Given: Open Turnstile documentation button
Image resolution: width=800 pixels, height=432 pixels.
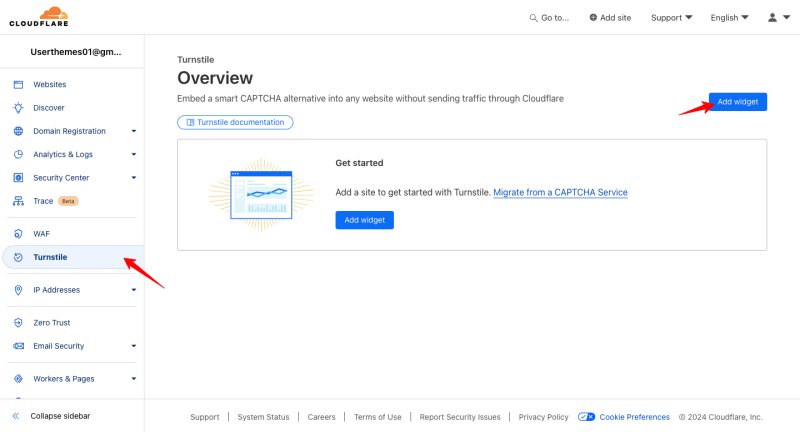Looking at the screenshot, I should click(235, 122).
